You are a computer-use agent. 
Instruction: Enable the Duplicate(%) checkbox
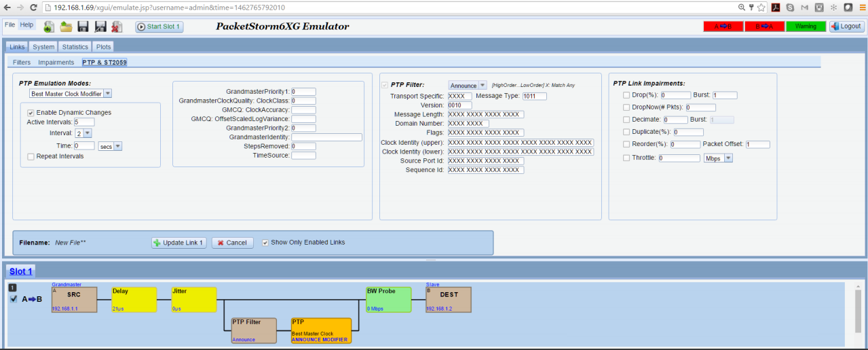[626, 132]
